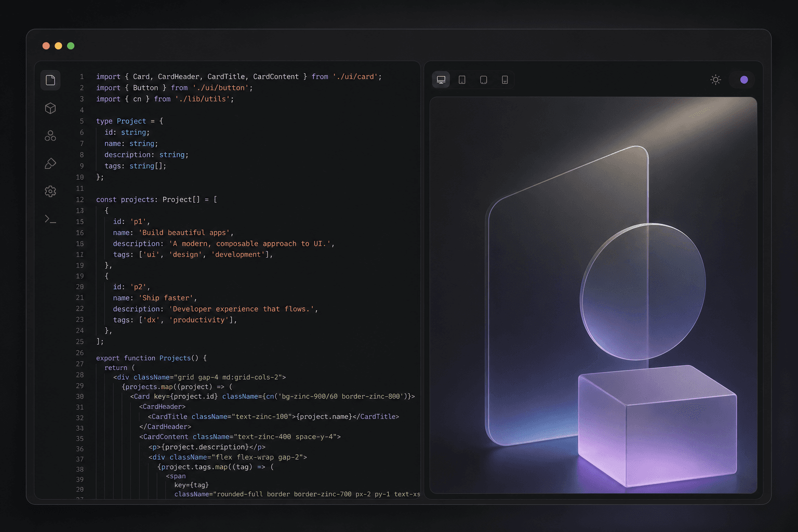The image size is (798, 532).
Task: Click the "return (" line
Action: coord(119,368)
